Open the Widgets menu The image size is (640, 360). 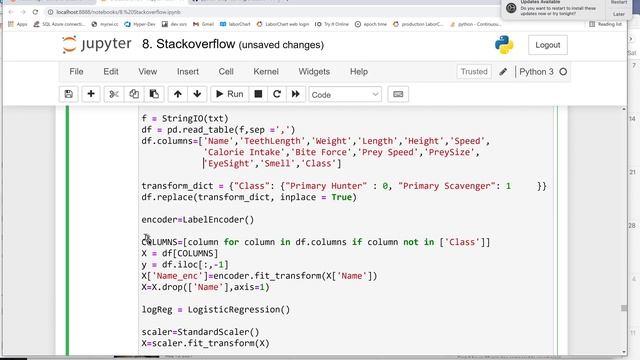click(314, 72)
